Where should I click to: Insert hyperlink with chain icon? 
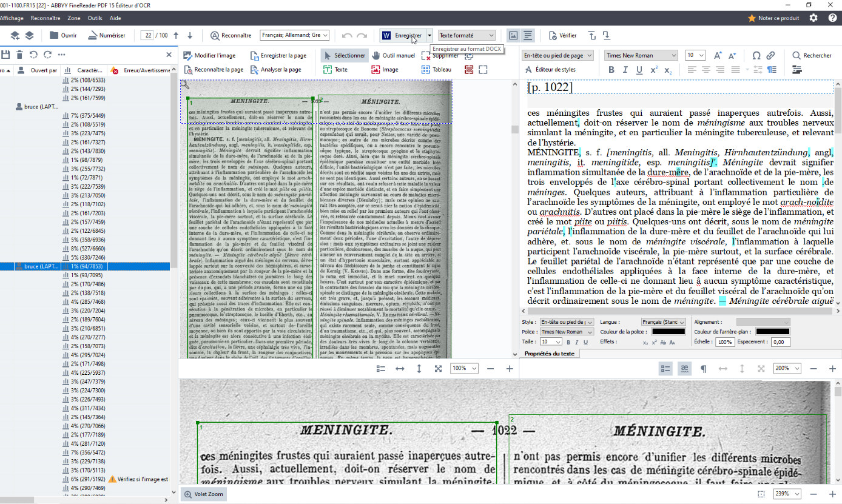(x=770, y=55)
